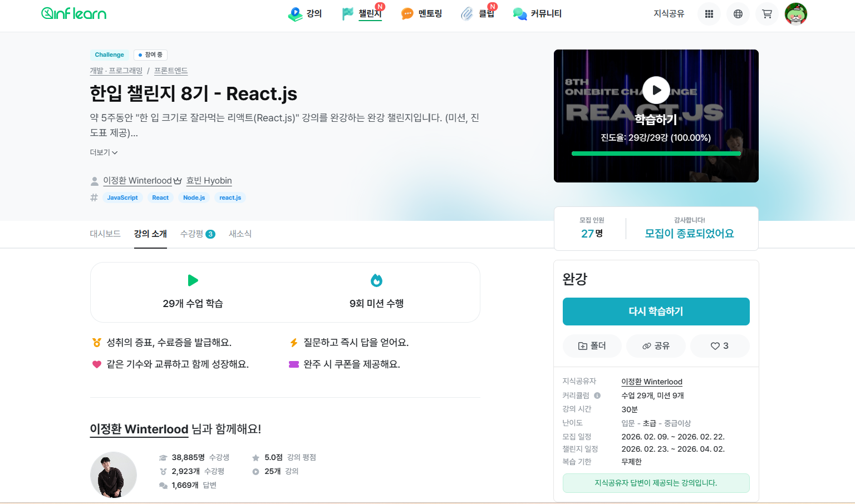
Task: Expand description with 더보기
Action: coord(104,152)
